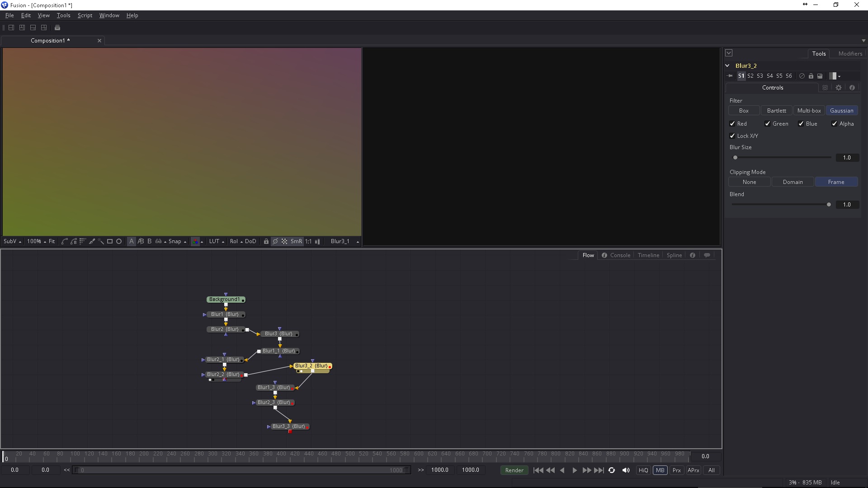The image size is (868, 488).
Task: Click the color picker eyedropper icon
Action: [x=92, y=241]
